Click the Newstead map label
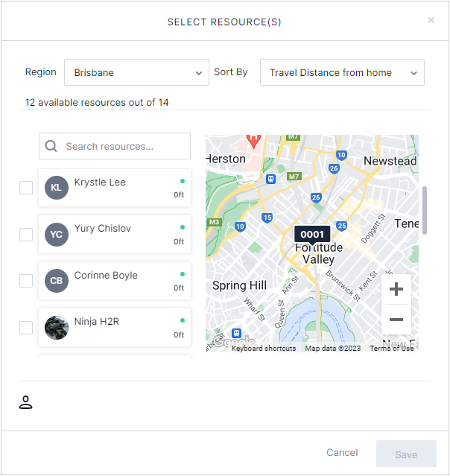This screenshot has height=476, width=450. tap(390, 161)
